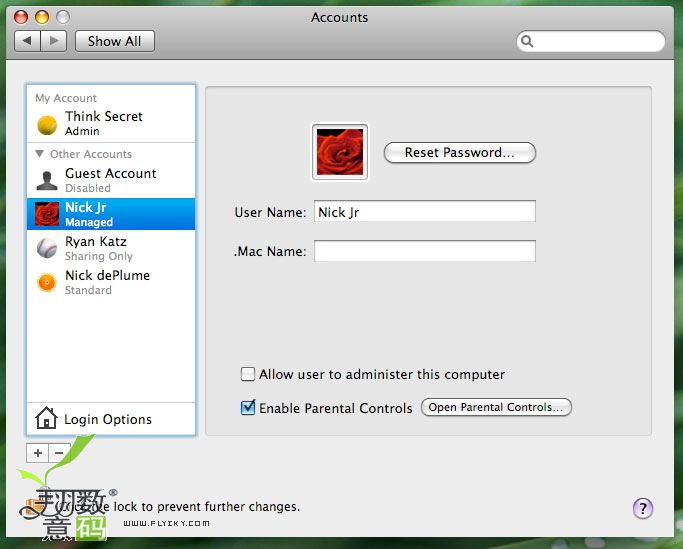The image size is (683, 549).
Task: Click the yellow minimize window button
Action: click(x=42, y=17)
